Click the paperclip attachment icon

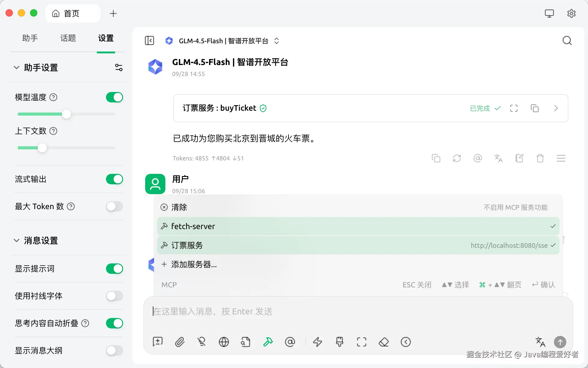(180, 342)
